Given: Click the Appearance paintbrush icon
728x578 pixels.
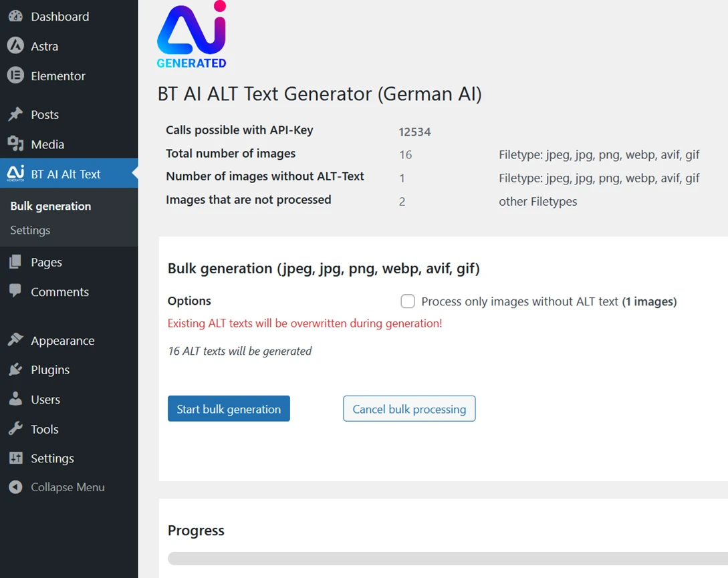Looking at the screenshot, I should (15, 340).
